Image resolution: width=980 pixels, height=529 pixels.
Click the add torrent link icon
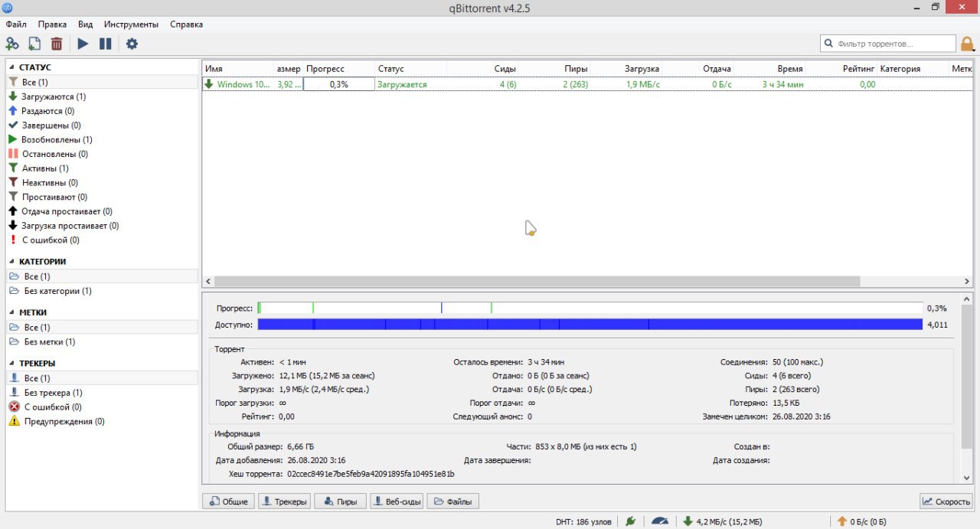click(x=12, y=44)
